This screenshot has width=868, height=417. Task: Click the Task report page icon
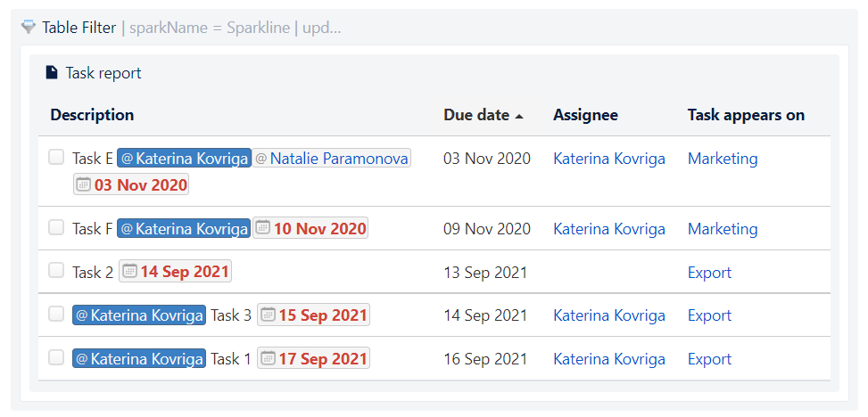point(52,72)
